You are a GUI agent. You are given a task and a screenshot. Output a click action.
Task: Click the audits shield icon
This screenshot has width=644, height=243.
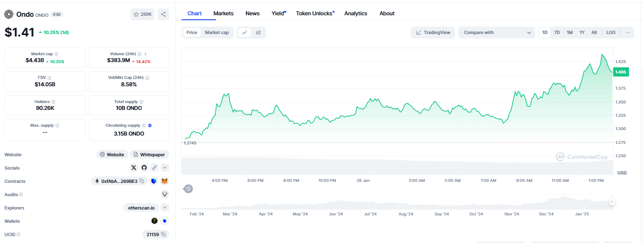pos(165,194)
